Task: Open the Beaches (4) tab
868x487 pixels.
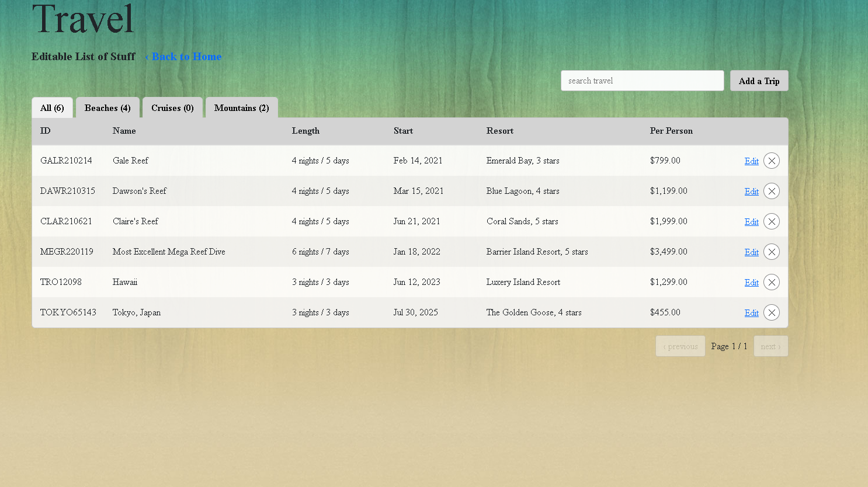Action: click(x=107, y=108)
